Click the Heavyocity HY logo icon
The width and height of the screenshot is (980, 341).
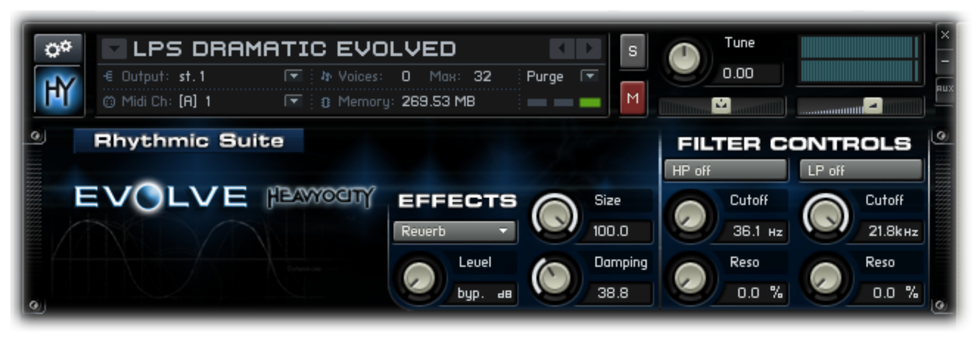point(58,91)
